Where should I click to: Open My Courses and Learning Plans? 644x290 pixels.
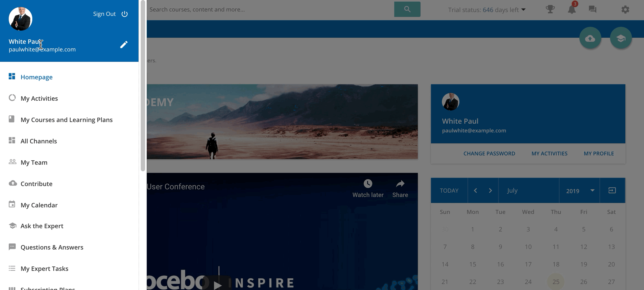click(67, 120)
